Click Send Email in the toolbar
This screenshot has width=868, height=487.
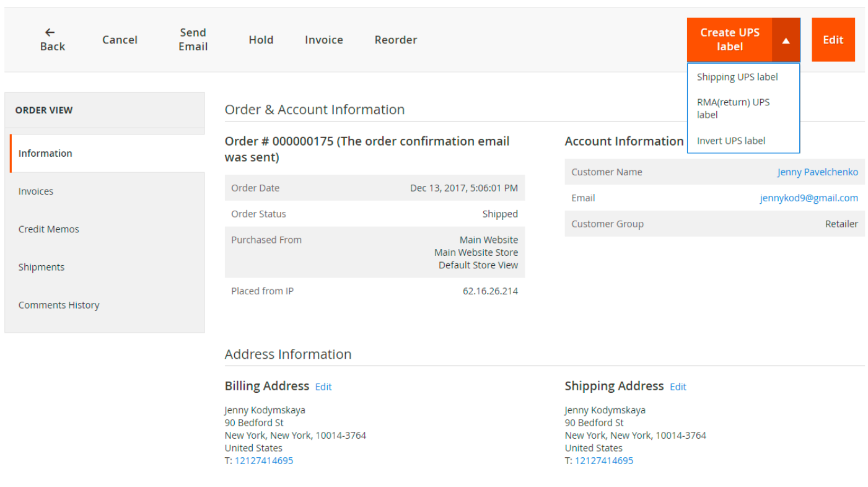(x=193, y=40)
